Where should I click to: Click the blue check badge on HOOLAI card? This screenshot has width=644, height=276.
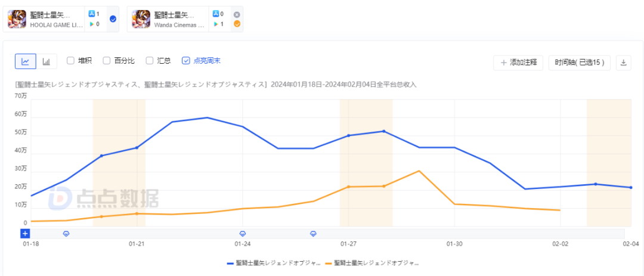coord(113,19)
